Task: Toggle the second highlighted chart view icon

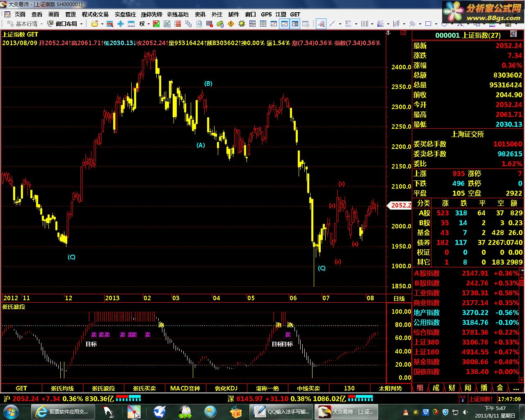Action: click(x=294, y=24)
